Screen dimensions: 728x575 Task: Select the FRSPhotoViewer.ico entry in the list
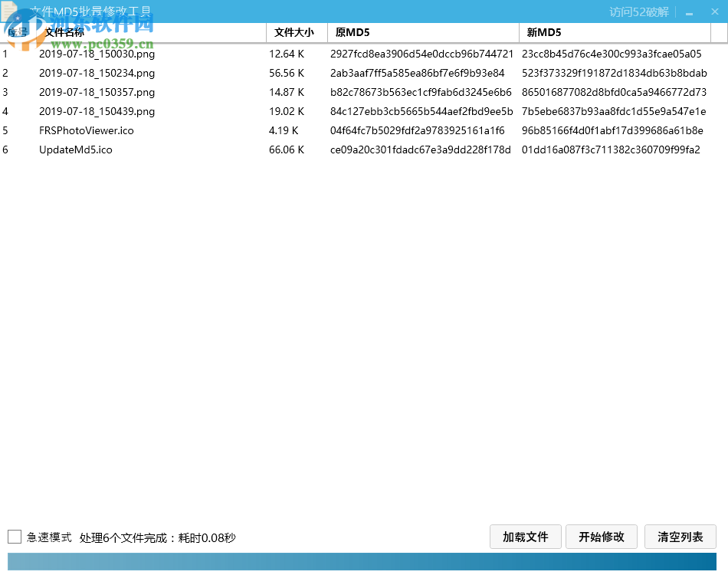[84, 130]
